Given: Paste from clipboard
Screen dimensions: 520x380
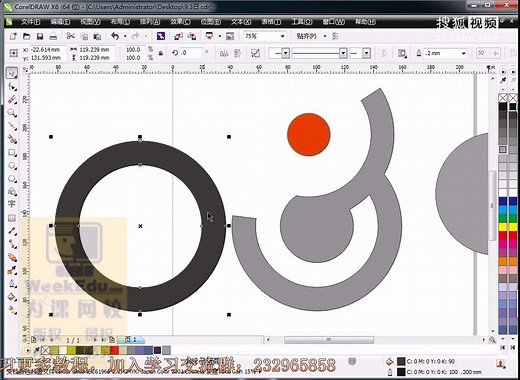Looking at the screenshot, I should point(97,36).
